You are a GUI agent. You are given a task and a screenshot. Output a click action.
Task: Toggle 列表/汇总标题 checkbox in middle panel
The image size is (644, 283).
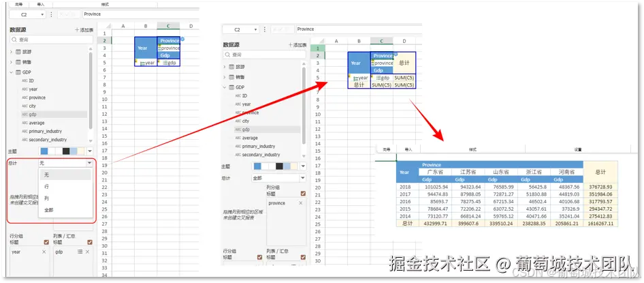[303, 257]
